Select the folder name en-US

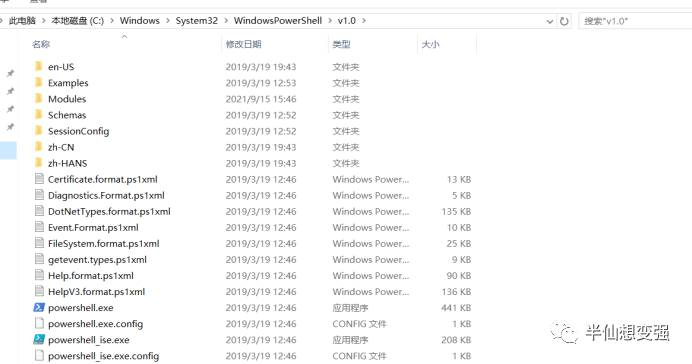[x=61, y=67]
